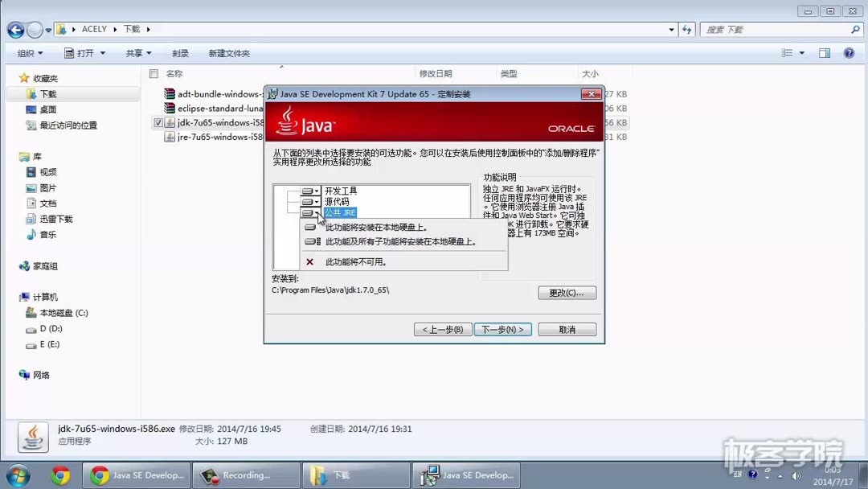
Task: Select the 公共 JRE drive icon
Action: click(x=308, y=212)
